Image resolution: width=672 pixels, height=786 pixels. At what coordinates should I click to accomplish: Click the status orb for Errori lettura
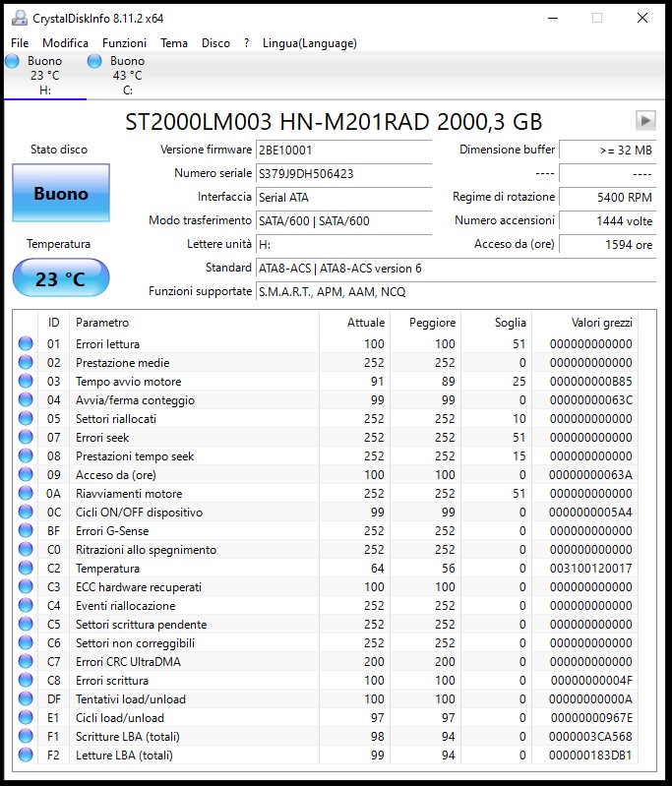point(26,343)
